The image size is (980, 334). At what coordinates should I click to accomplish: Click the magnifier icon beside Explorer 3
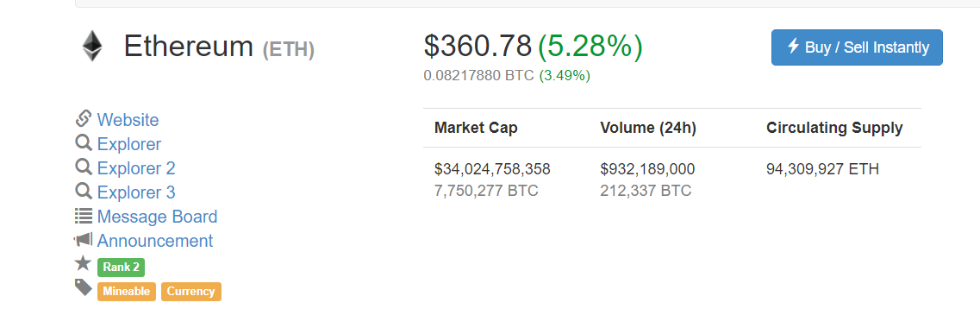coord(84,192)
